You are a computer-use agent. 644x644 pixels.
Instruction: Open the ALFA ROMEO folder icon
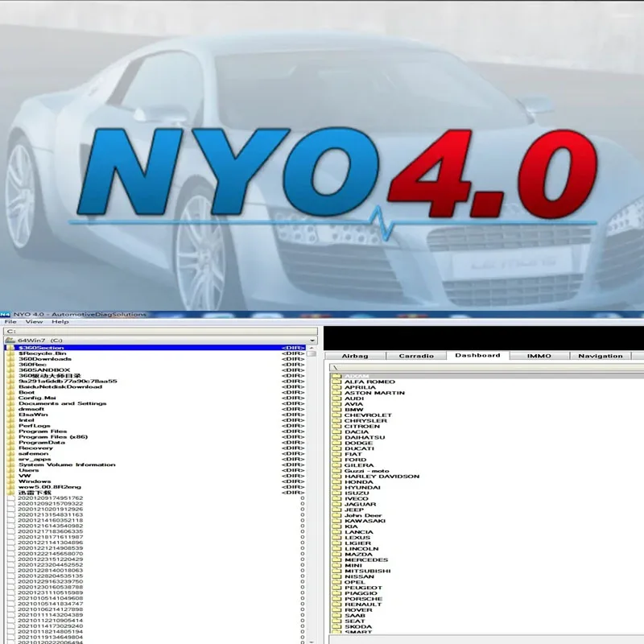point(336,382)
